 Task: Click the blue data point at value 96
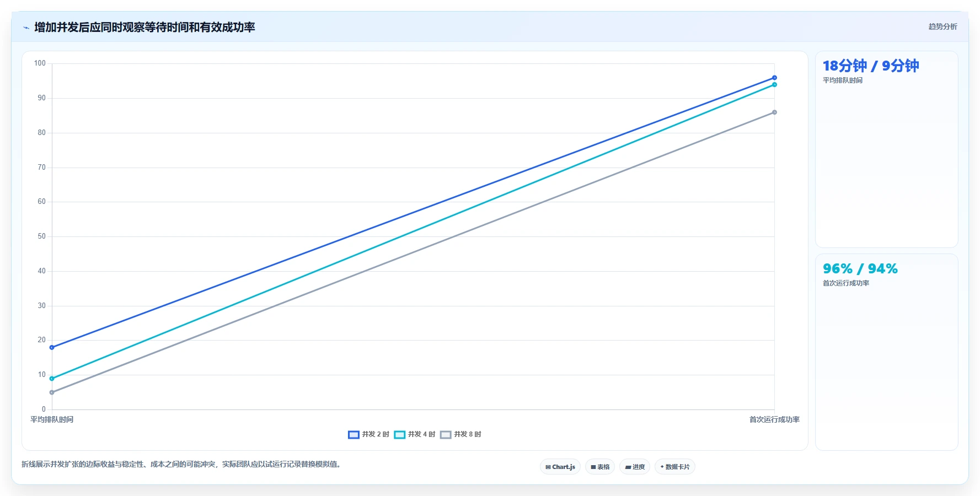click(x=774, y=78)
